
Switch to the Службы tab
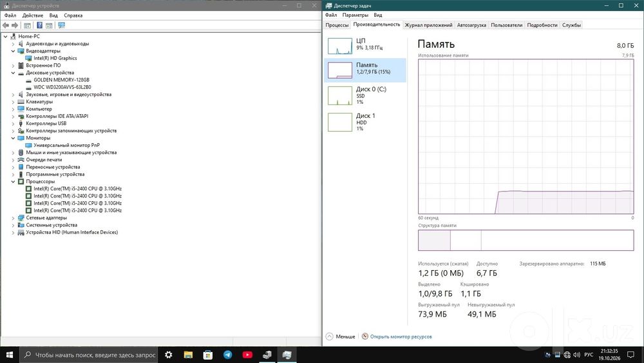coord(571,25)
